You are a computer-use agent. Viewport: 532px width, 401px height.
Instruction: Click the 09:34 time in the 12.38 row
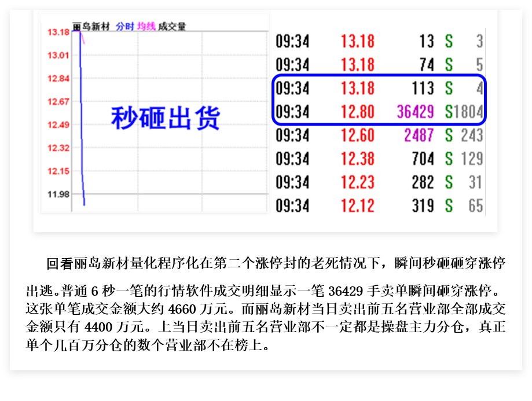tap(292, 159)
